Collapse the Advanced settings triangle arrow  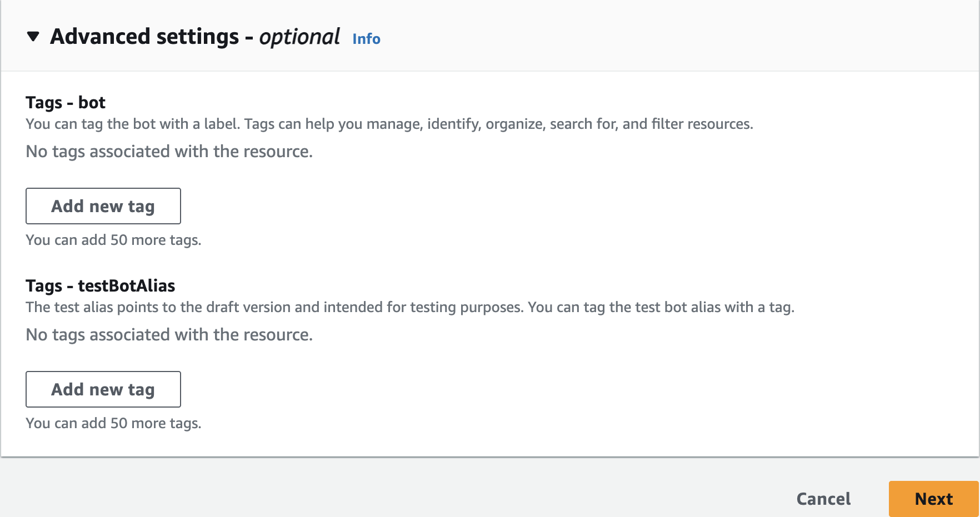[33, 37]
